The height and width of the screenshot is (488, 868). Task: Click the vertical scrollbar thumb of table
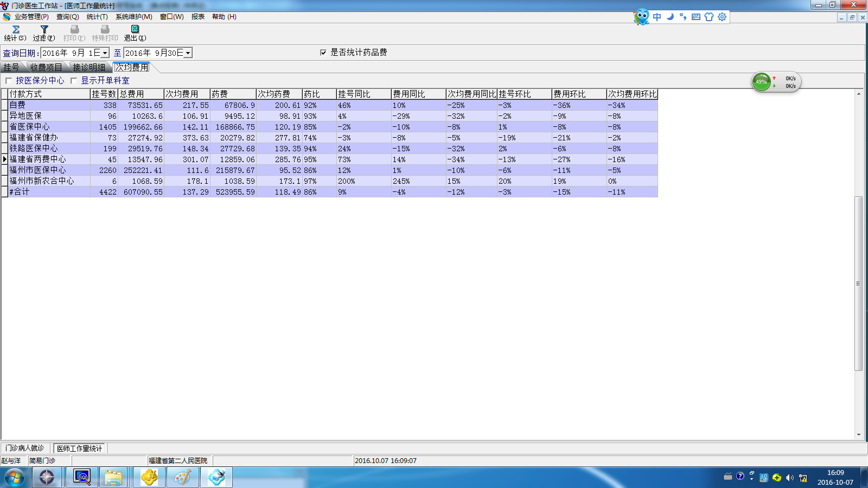pyautogui.click(x=858, y=283)
